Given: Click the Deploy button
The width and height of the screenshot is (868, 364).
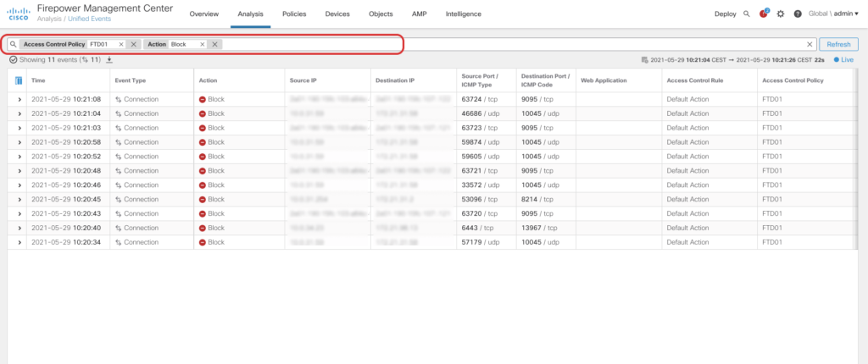Looking at the screenshot, I should [x=726, y=14].
